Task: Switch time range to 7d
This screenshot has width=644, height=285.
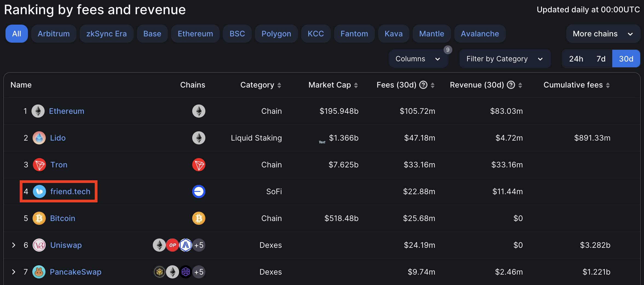Action: [601, 59]
